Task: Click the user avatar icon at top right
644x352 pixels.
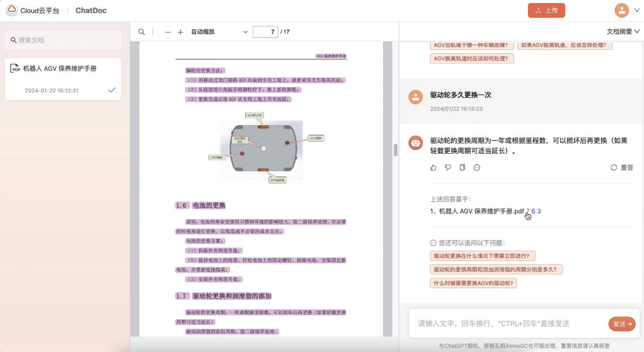Action: (x=622, y=10)
